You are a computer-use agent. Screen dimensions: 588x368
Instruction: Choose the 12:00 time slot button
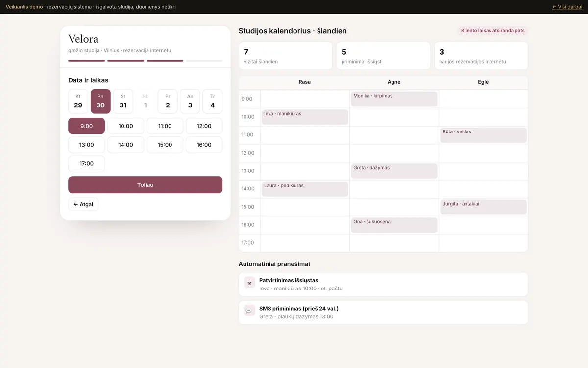tap(204, 126)
